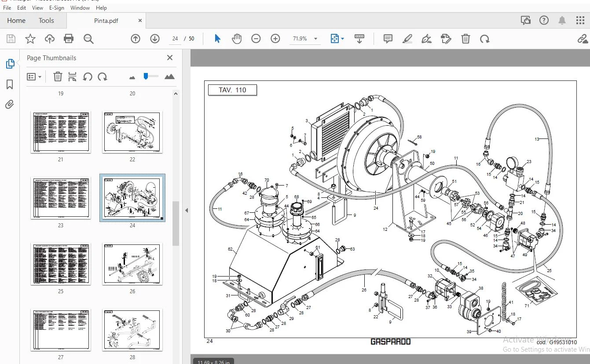
Task: Open the Attachments paperclip panel
Action: point(10,104)
